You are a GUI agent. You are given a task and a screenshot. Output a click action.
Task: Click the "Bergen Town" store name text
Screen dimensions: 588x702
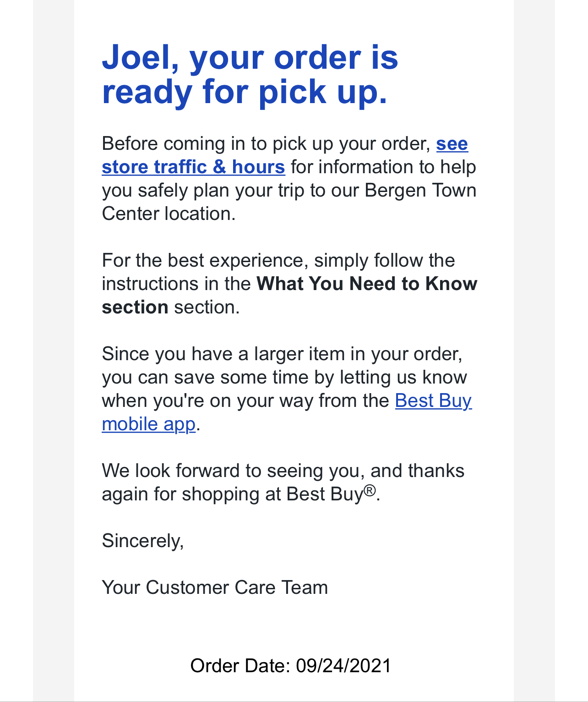pyautogui.click(x=420, y=191)
